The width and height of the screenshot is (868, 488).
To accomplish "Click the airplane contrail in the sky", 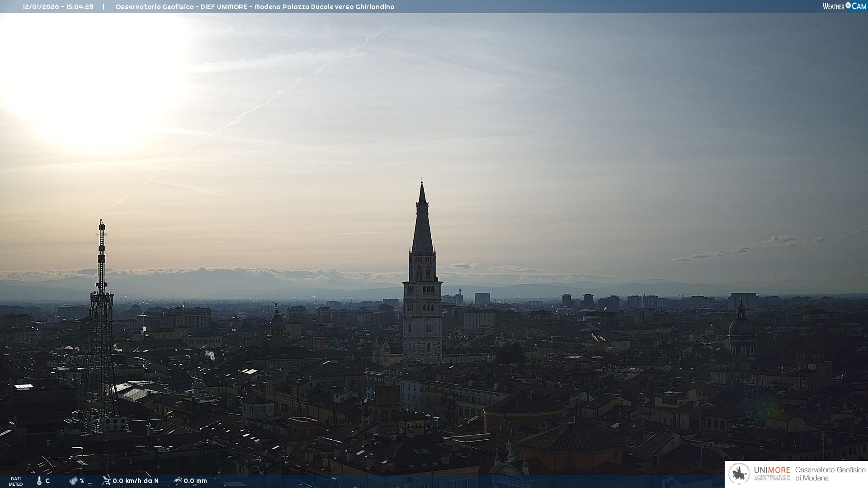I will tap(253, 110).
